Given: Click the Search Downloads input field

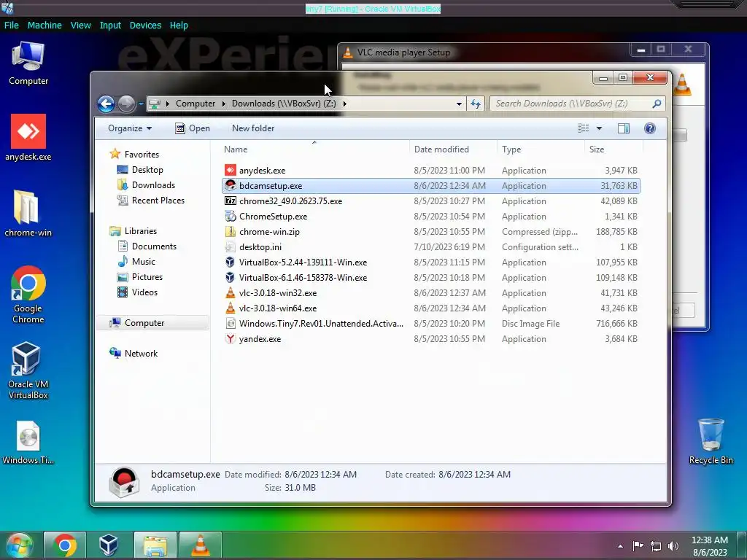Looking at the screenshot, I should pyautogui.click(x=572, y=104).
